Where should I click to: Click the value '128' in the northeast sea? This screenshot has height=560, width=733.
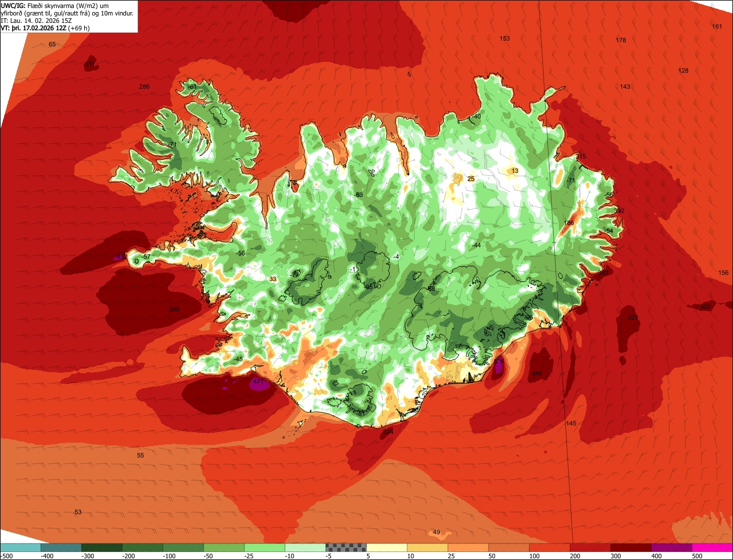pos(683,70)
